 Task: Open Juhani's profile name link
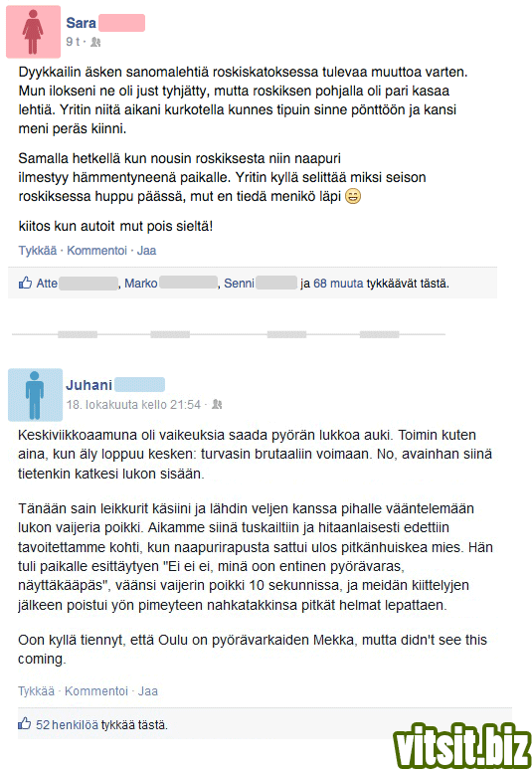pyautogui.click(x=89, y=385)
